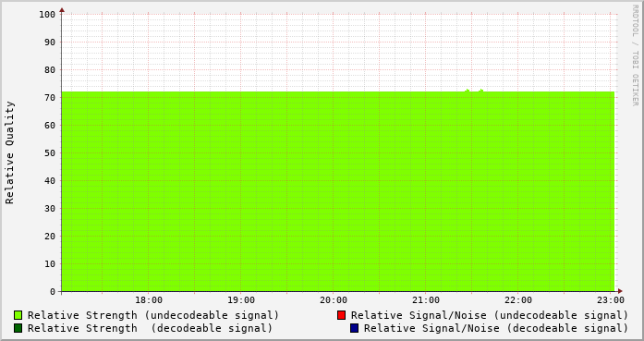Click the 'Relative Quality' vertical axis title
This screenshot has height=341, width=644.
tap(10, 152)
